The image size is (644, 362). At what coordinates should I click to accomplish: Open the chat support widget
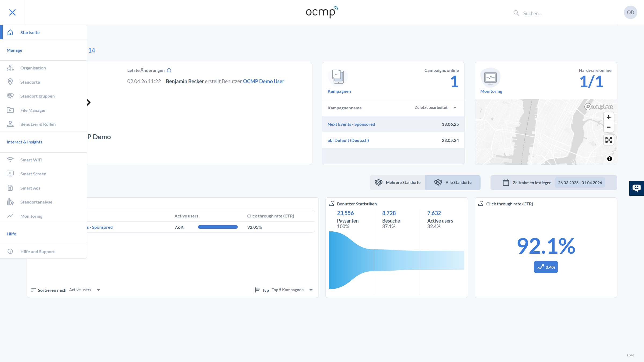[x=636, y=188]
